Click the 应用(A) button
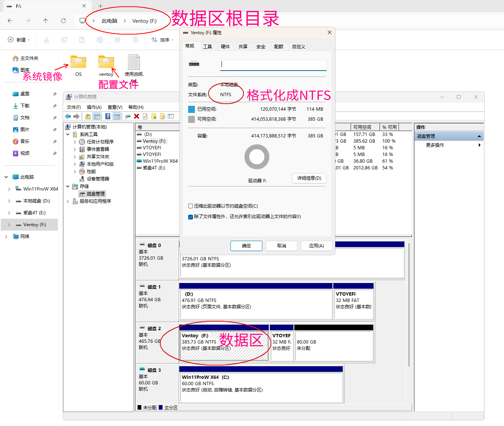Image resolution: width=504 pixels, height=426 pixels. click(x=317, y=246)
